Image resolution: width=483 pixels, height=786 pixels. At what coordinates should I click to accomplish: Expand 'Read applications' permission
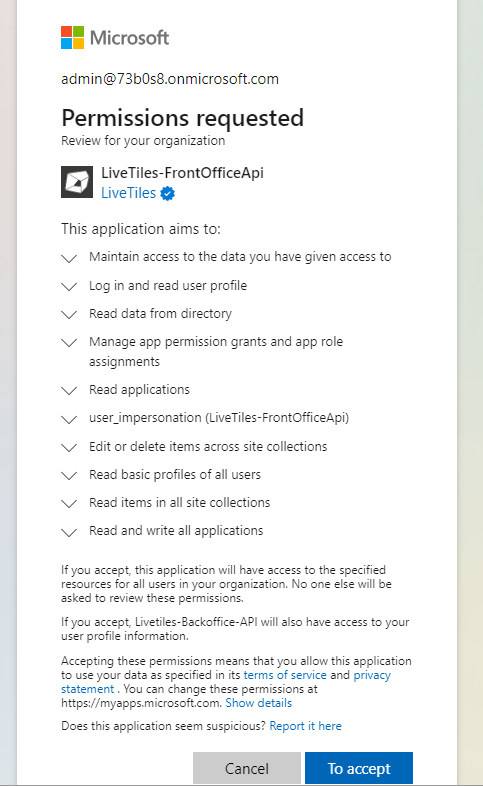pos(69,390)
